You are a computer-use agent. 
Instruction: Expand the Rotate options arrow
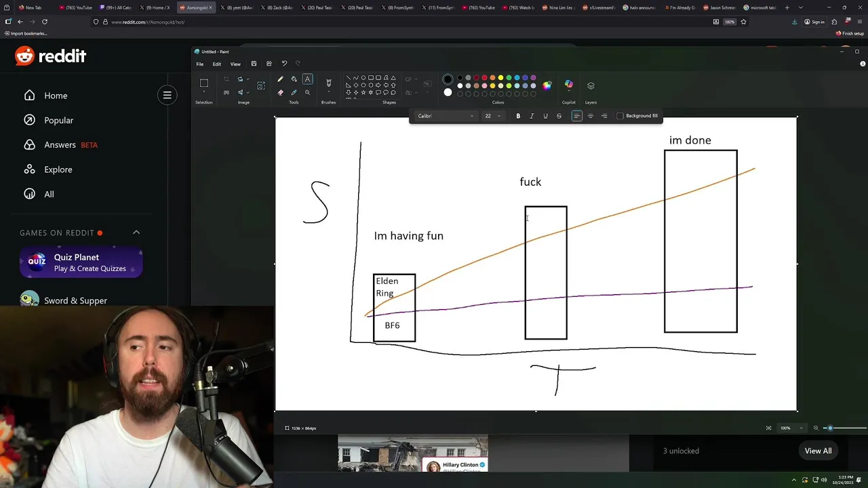coord(248,79)
